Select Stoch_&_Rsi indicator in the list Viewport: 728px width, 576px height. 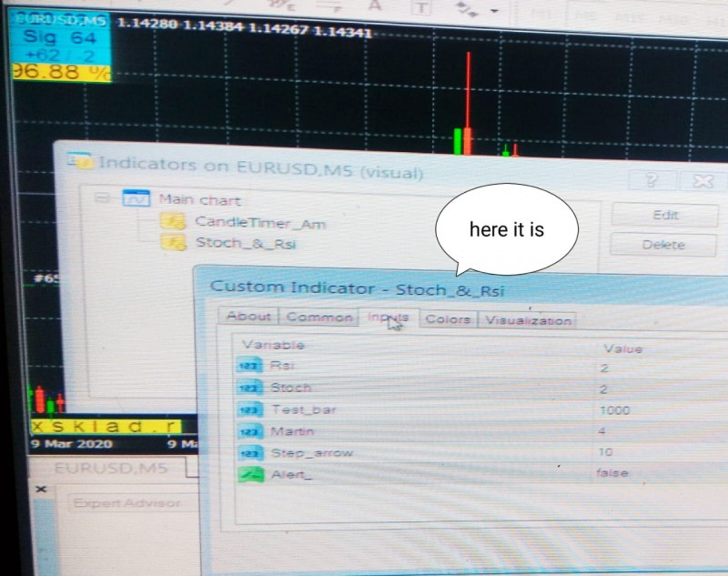point(246,243)
